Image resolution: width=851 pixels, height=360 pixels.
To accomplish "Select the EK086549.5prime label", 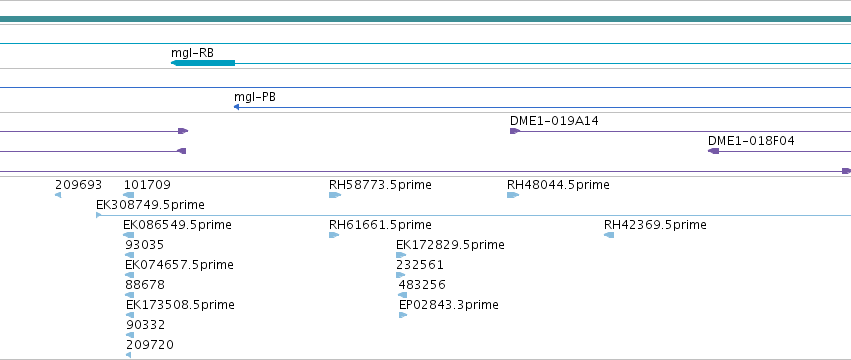I will click(177, 225).
